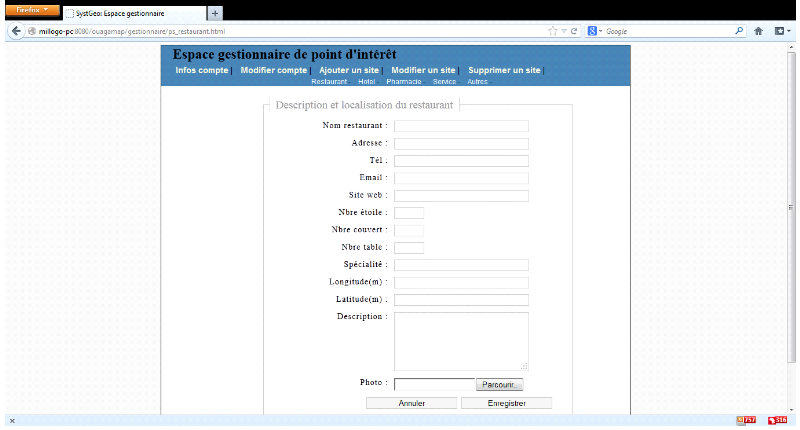Click the site identity globe icon

pos(32,31)
